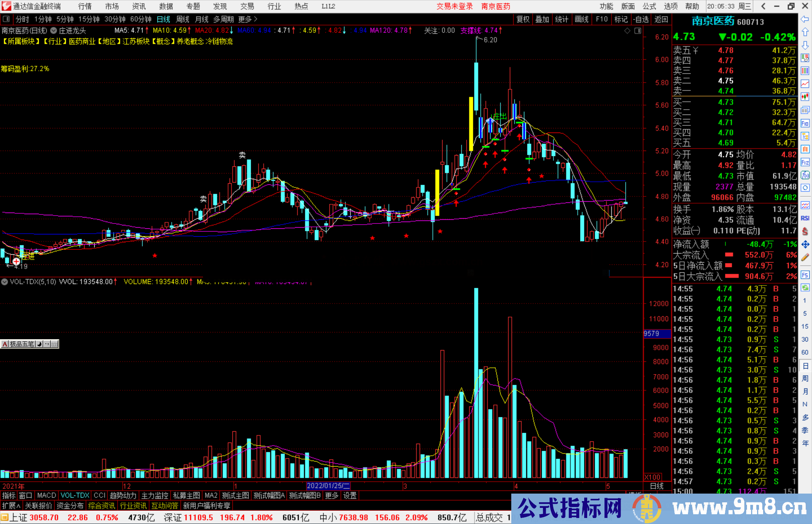Click the panel layout icon left of 分时
Screen dimensions: 812x524
[6, 19]
